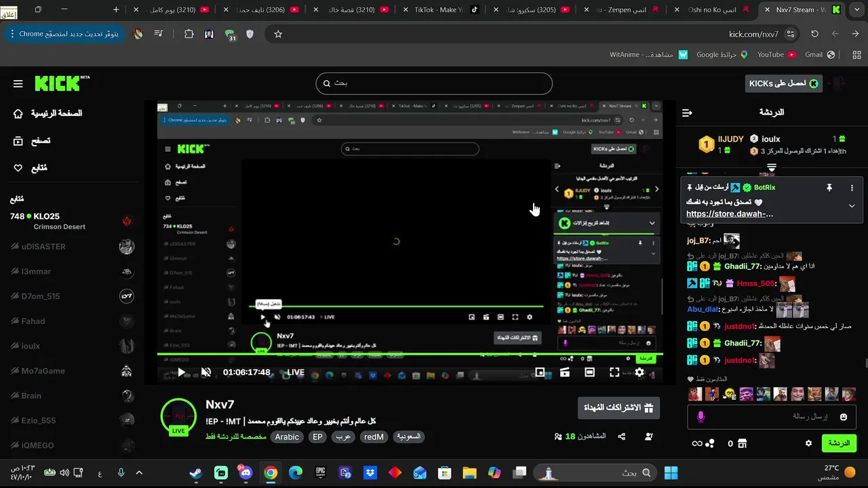Bookmark this page with the star icon
This screenshot has width=868, height=488.
(278, 34)
